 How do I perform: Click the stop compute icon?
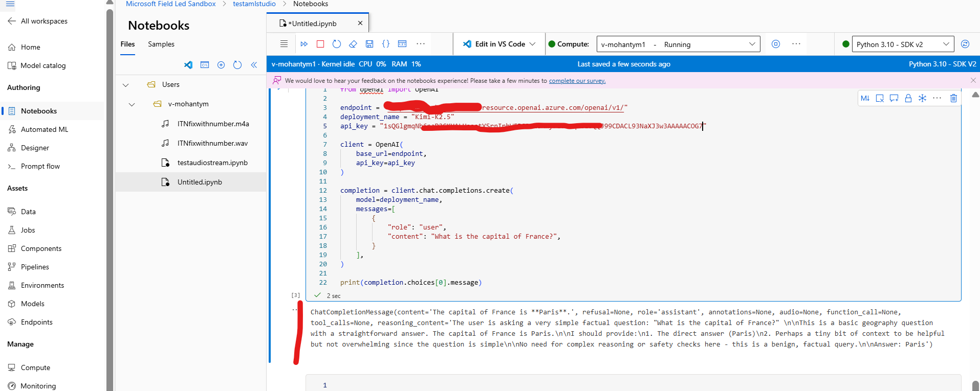(x=776, y=44)
